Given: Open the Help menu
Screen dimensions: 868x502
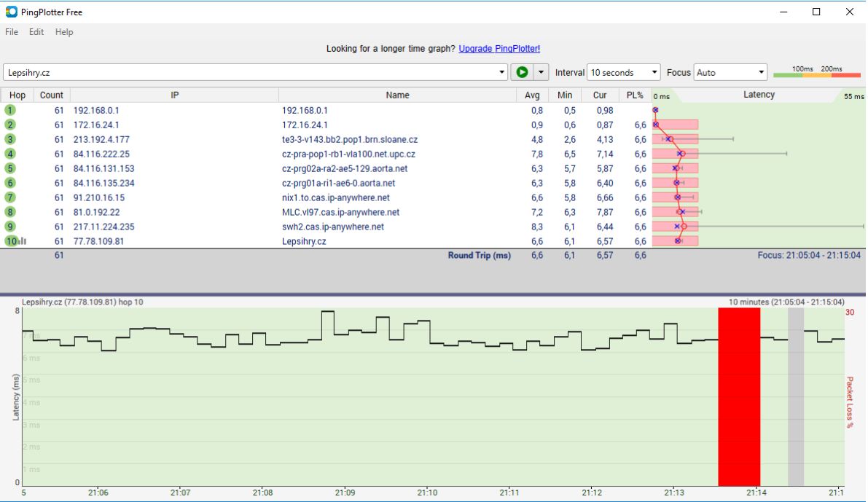Looking at the screenshot, I should pos(64,32).
